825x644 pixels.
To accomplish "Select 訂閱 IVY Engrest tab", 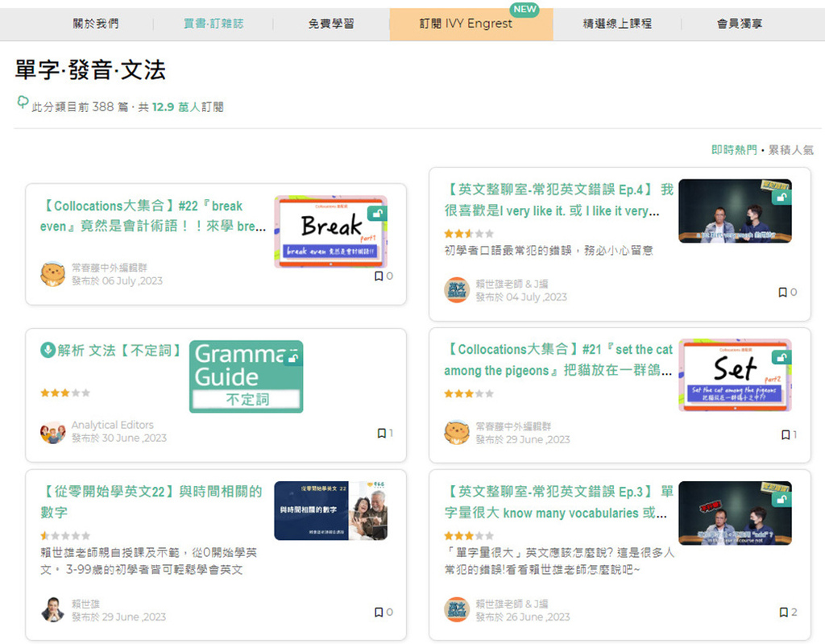I will (471, 24).
